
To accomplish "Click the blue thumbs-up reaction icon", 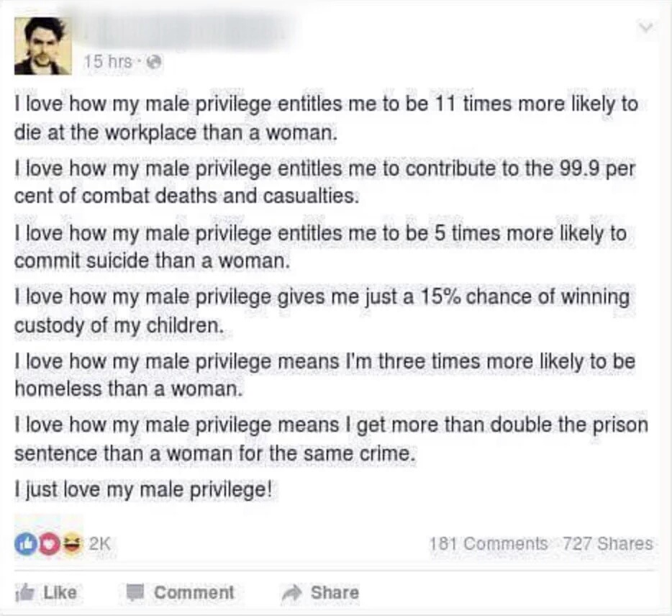I will pyautogui.click(x=24, y=544).
